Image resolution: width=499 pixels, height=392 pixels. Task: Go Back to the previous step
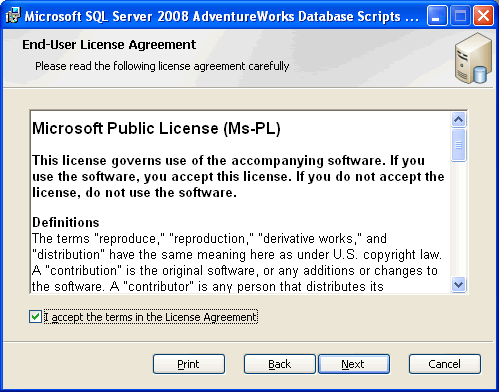coord(279,364)
